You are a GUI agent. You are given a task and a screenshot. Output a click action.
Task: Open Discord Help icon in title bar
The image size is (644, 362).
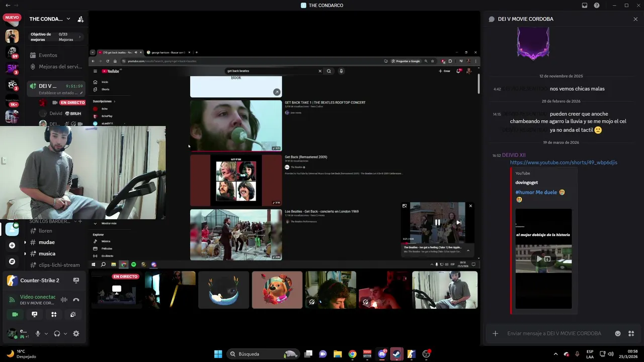click(x=597, y=6)
